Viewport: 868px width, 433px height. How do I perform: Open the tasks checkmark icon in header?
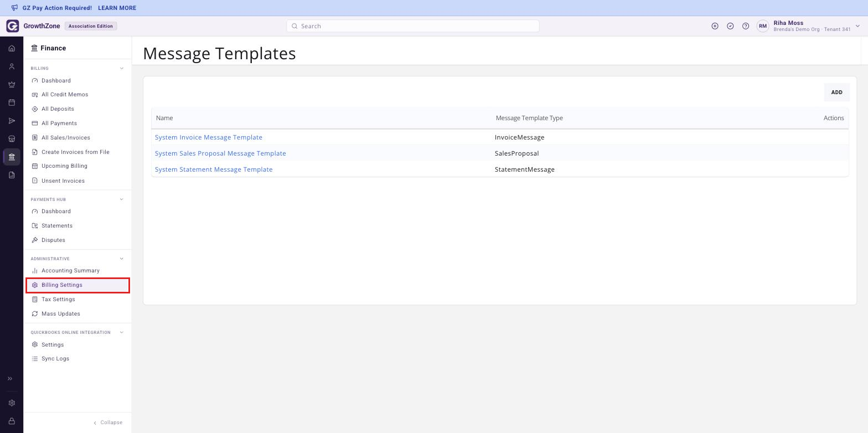tap(730, 26)
